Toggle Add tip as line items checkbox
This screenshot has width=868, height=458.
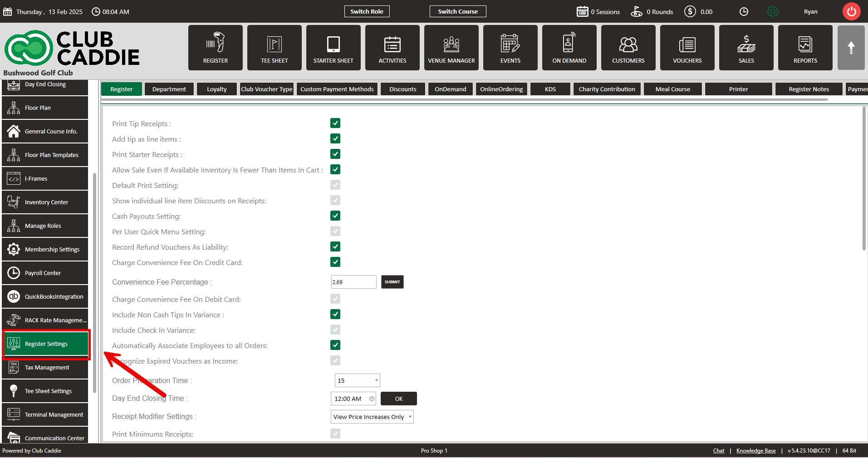tap(335, 138)
